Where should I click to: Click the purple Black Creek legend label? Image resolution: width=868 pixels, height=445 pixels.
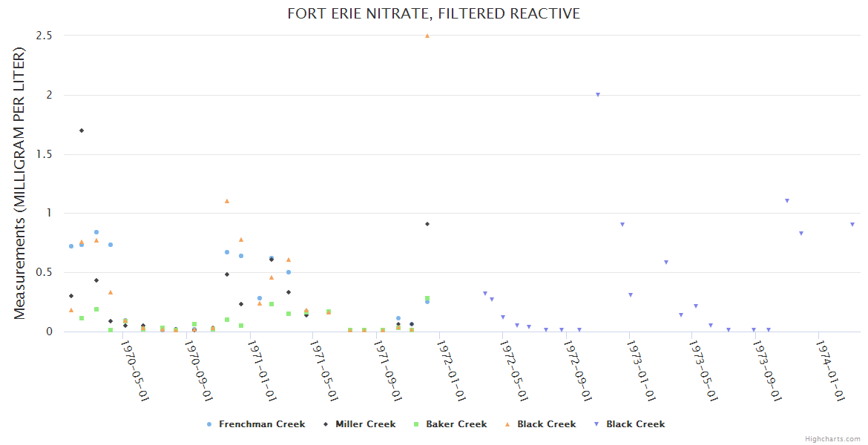click(635, 424)
